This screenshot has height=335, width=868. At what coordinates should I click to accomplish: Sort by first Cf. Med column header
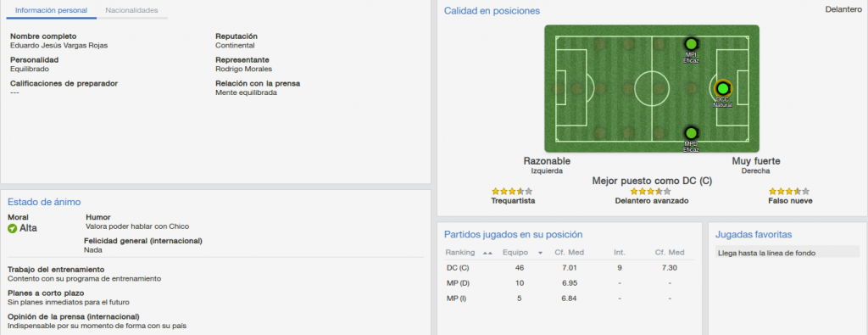[569, 253]
